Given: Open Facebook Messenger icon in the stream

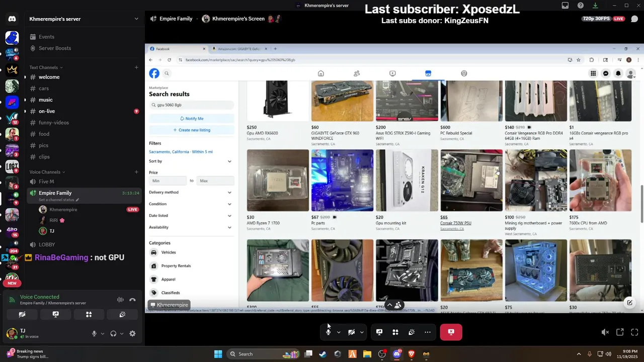Looking at the screenshot, I should pyautogui.click(x=606, y=73).
